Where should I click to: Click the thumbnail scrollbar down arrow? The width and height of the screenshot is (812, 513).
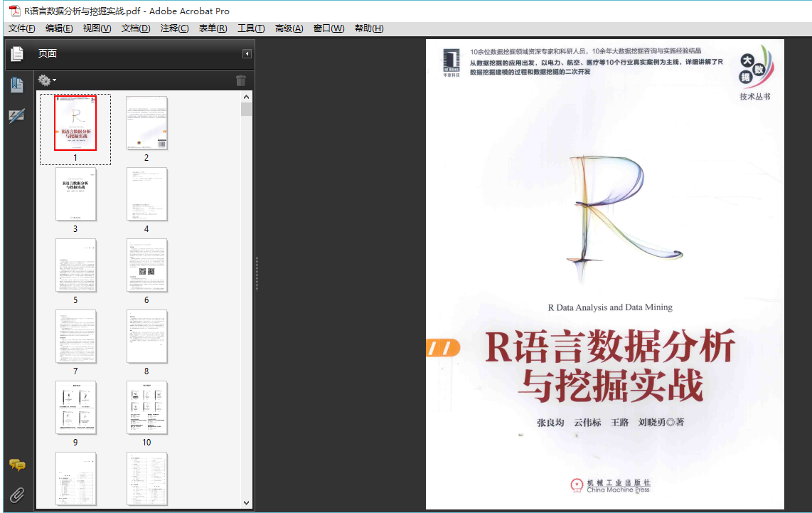pos(247,502)
